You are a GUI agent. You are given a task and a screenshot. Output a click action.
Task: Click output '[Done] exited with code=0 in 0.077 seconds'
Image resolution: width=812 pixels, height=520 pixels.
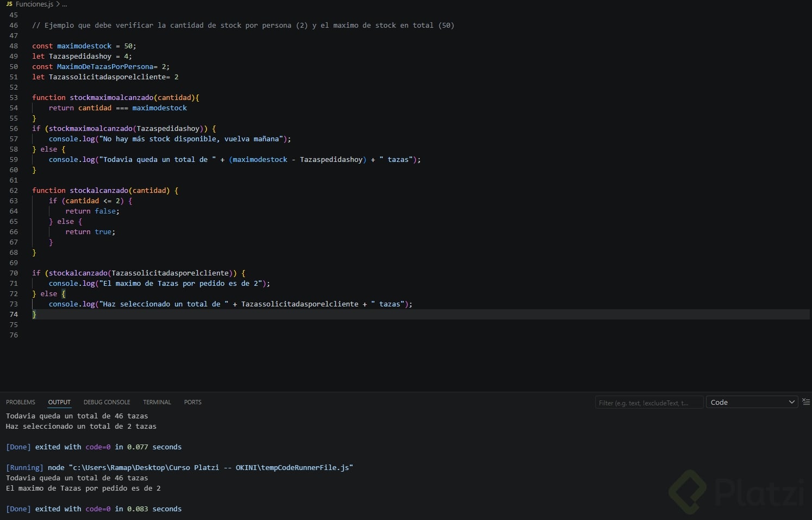click(93, 447)
